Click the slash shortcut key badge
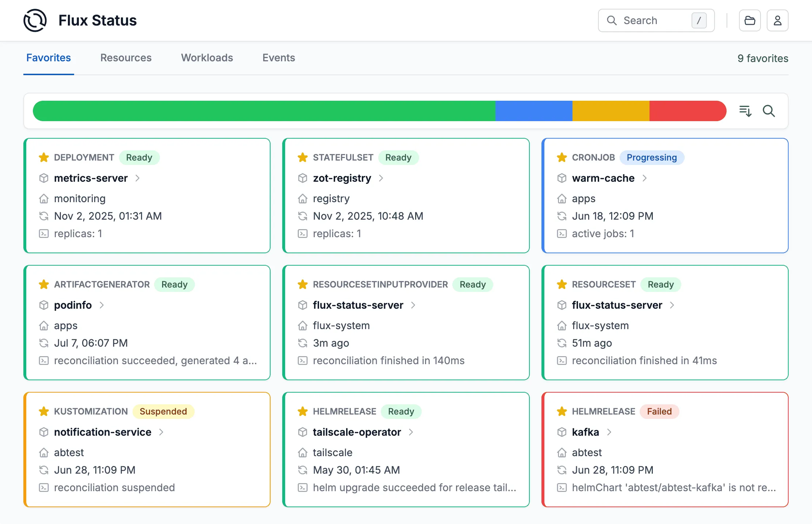The image size is (812, 524). pyautogui.click(x=699, y=20)
